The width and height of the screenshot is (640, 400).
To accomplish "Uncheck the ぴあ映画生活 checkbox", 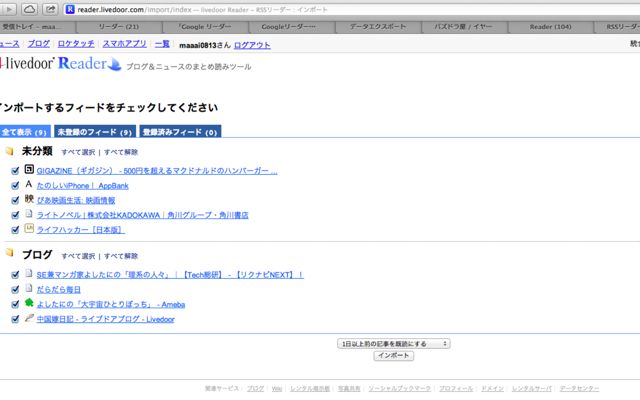I will pyautogui.click(x=15, y=200).
